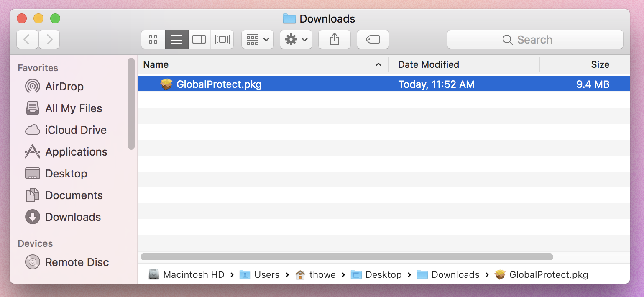Click the Search field
This screenshot has height=297, width=644.
click(535, 40)
